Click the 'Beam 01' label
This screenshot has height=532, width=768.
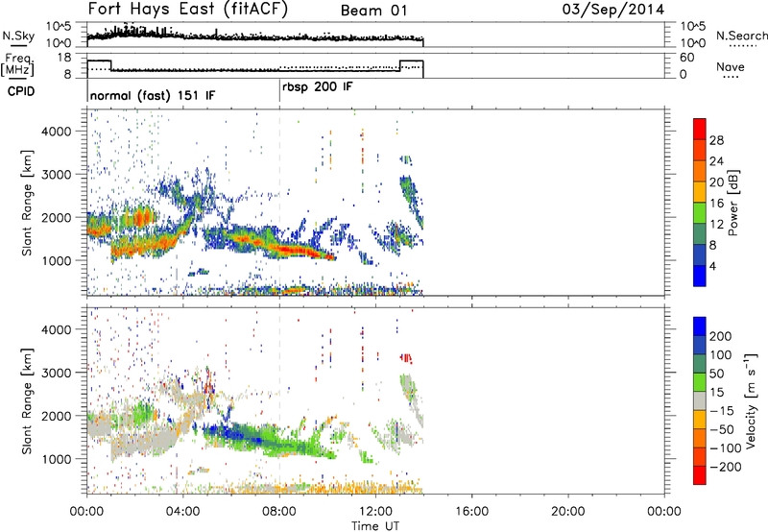point(373,11)
